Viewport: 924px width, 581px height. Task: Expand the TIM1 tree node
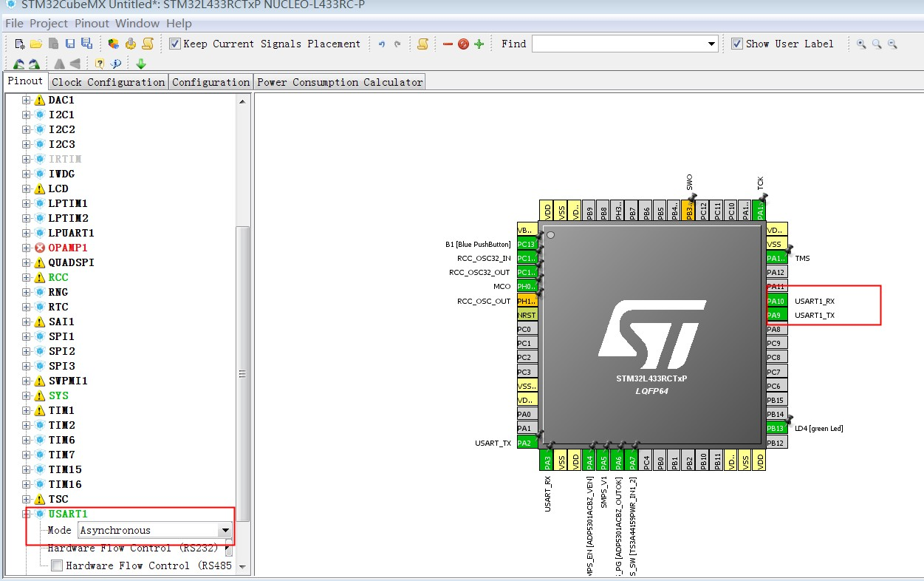tap(27, 410)
